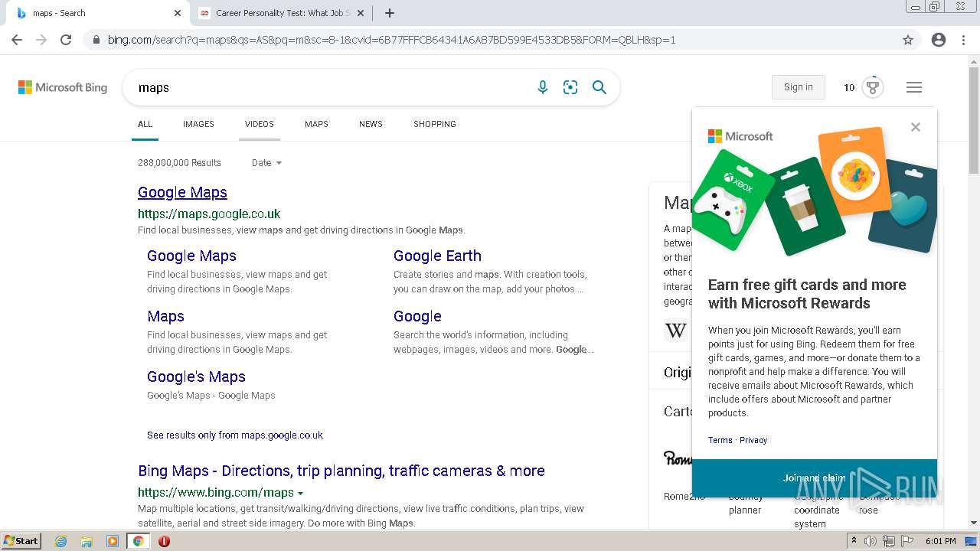Viewport: 980px width, 551px height.
Task: Click the volume speaker tray icon
Action: tap(871, 541)
